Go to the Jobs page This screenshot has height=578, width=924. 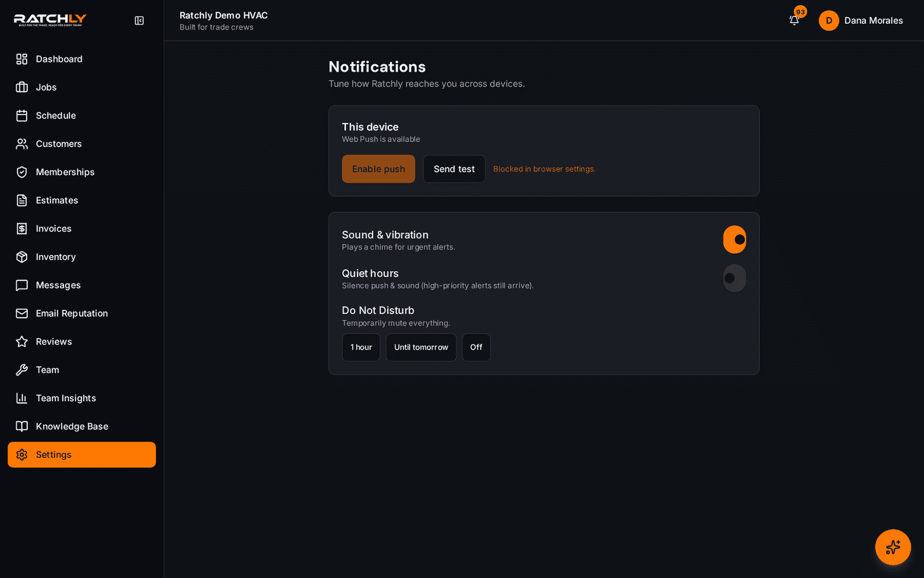click(x=81, y=87)
